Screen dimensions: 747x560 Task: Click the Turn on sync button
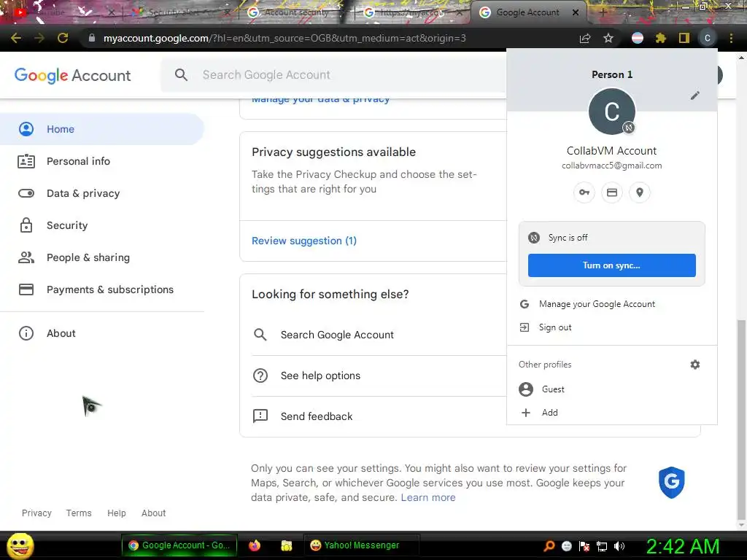(x=612, y=265)
